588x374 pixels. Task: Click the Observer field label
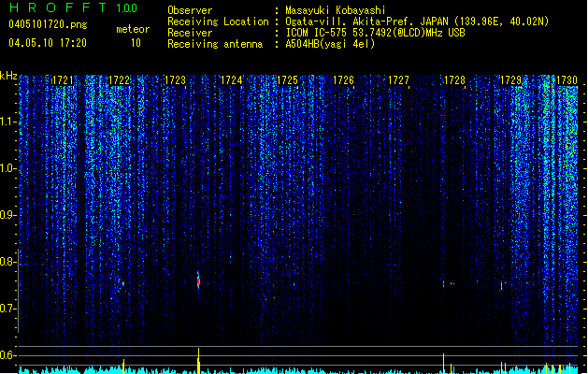tap(190, 10)
